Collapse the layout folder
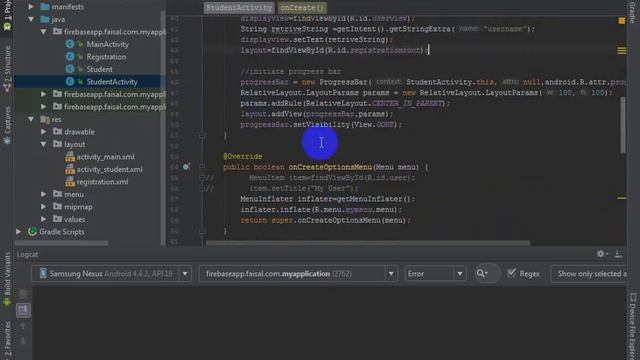 pos(43,144)
